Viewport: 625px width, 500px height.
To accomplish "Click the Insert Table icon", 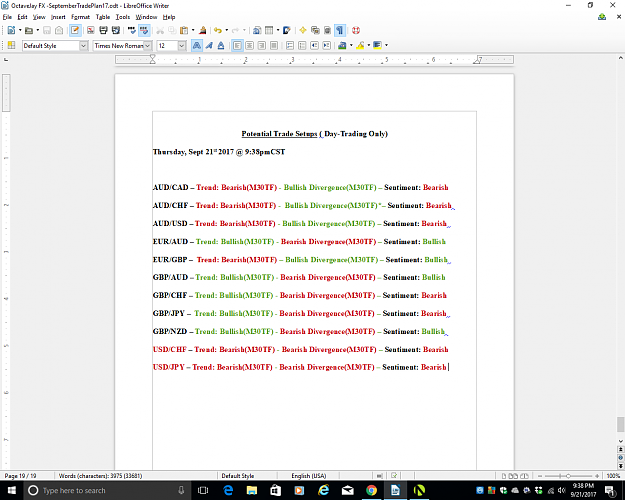I will click(x=269, y=30).
